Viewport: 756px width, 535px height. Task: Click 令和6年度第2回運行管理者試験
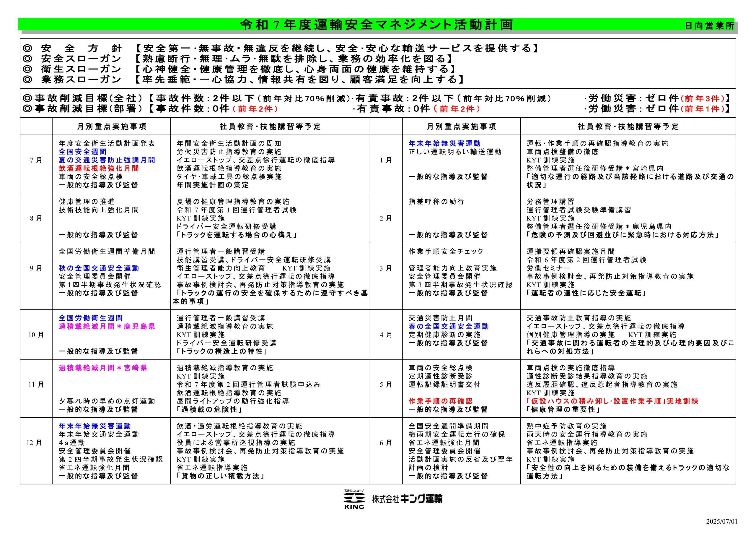586,260
